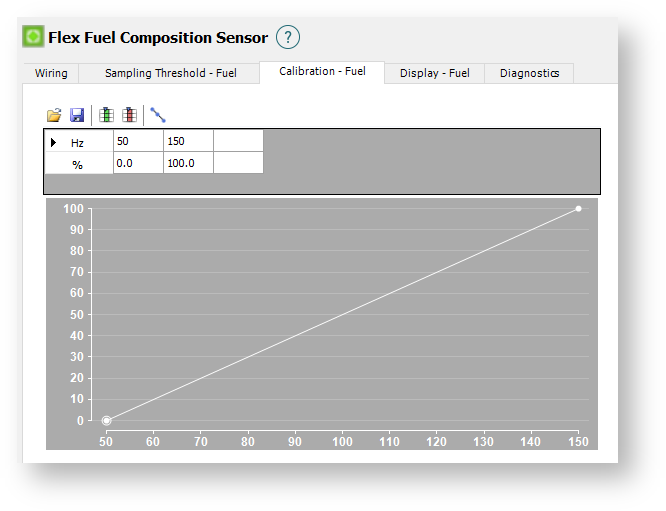
Task: Select the 150 Hz table cell
Action: pyautogui.click(x=188, y=141)
